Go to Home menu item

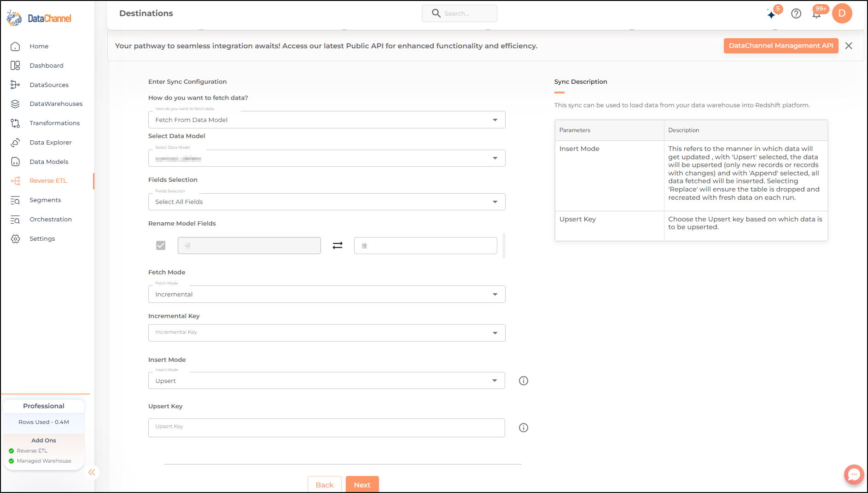point(39,46)
